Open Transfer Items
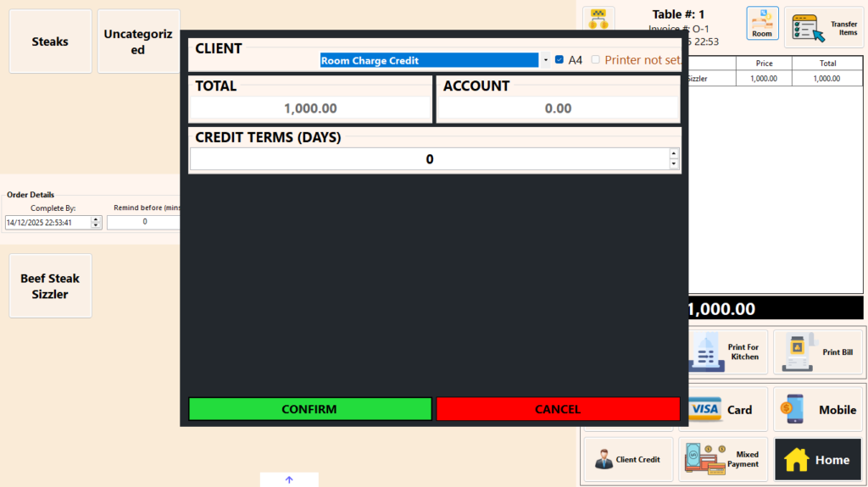The width and height of the screenshot is (868, 487). [x=824, y=28]
